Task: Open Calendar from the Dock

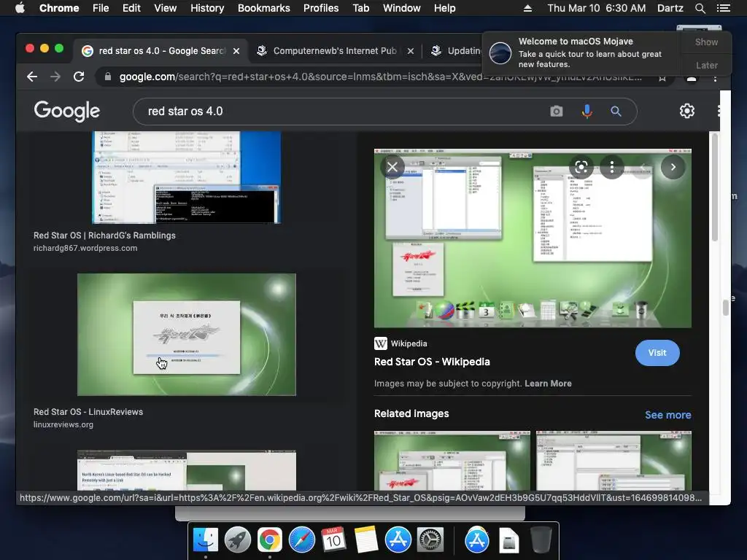Action: pos(333,540)
